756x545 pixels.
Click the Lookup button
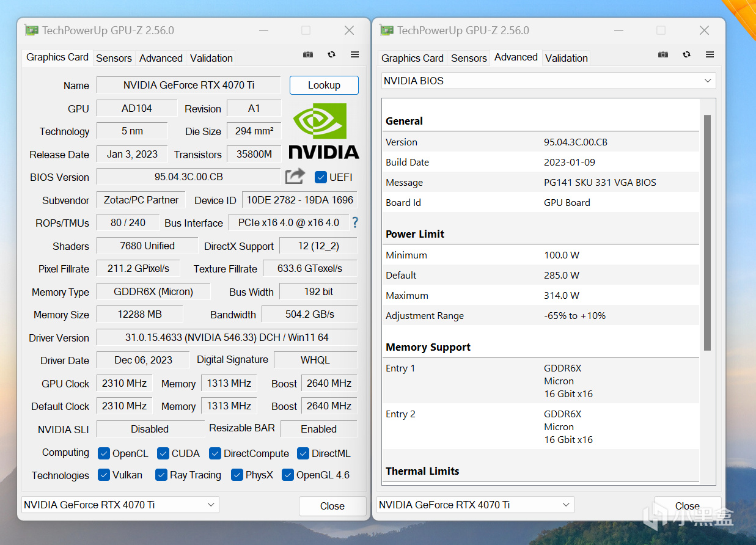pyautogui.click(x=324, y=85)
